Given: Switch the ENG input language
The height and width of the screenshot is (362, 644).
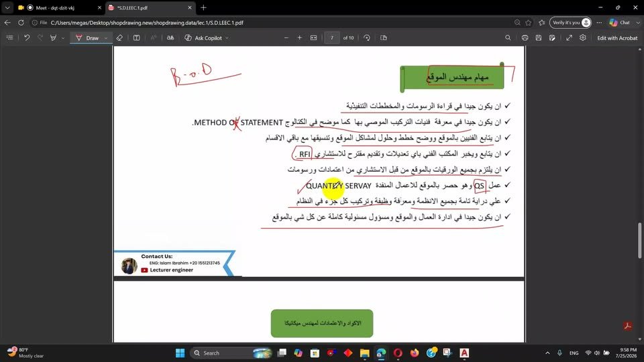Looking at the screenshot, I should click(574, 353).
